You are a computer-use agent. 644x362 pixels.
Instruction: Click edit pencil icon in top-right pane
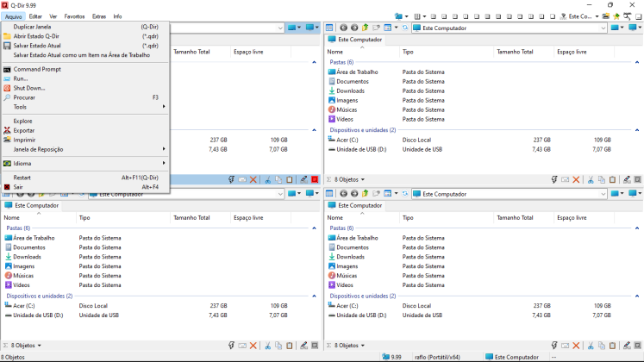pyautogui.click(x=627, y=179)
